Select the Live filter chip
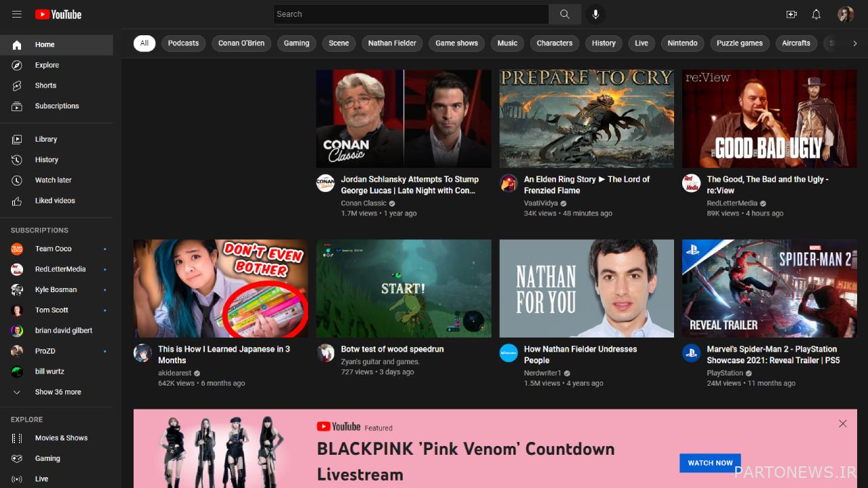The image size is (868, 488). (x=642, y=43)
